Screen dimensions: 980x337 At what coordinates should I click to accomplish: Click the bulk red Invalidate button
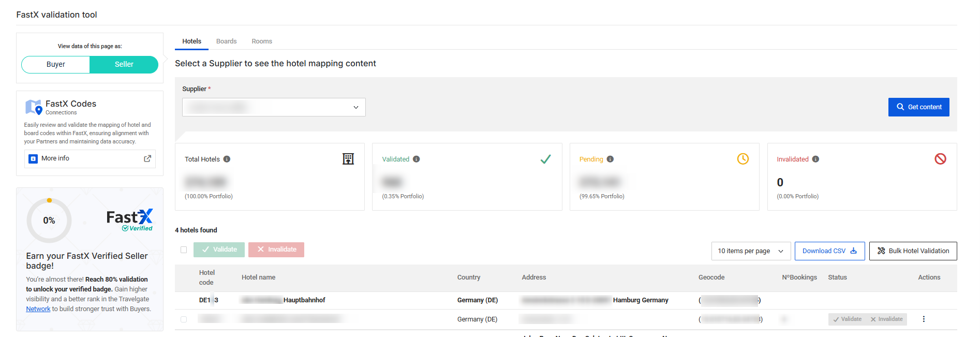click(276, 250)
